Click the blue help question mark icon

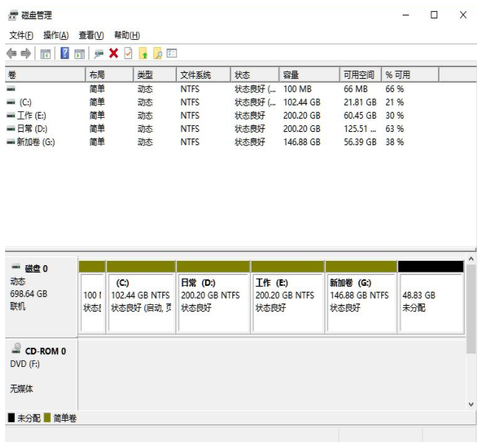(65, 53)
